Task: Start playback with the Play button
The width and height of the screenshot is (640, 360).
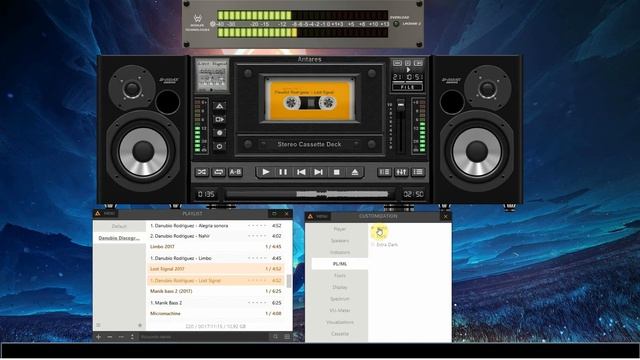Action: pos(266,172)
